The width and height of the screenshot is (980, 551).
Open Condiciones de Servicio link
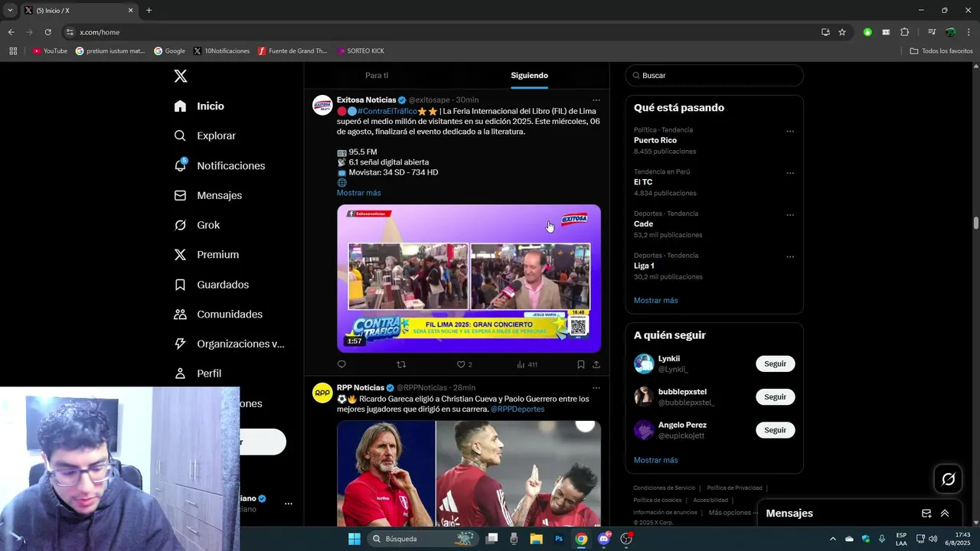tap(664, 487)
